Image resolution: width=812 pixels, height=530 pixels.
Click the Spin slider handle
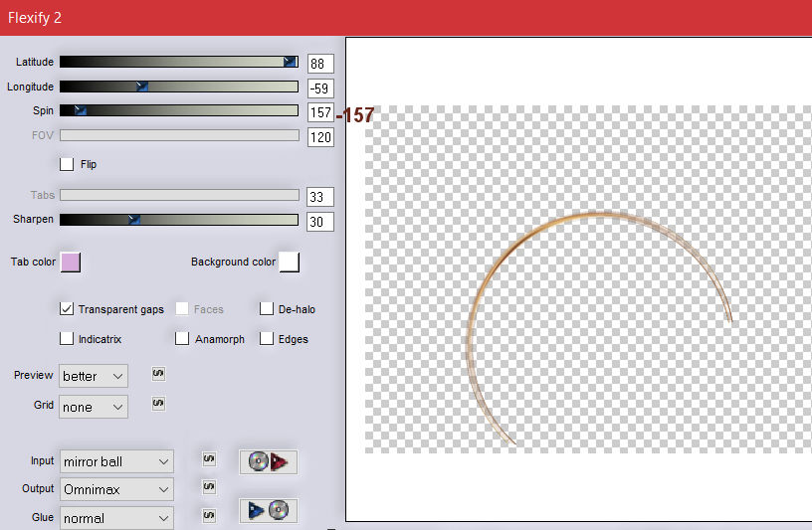click(81, 110)
